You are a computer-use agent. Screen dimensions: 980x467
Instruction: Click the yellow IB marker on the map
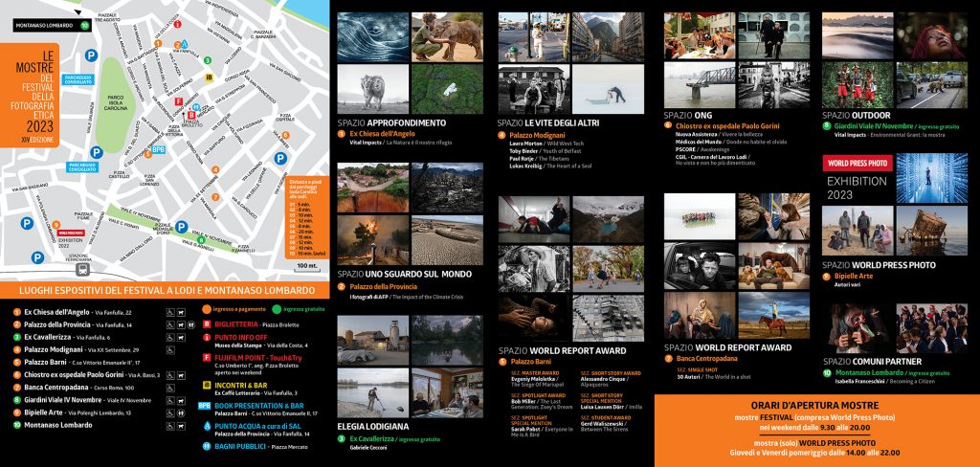[x=210, y=78]
